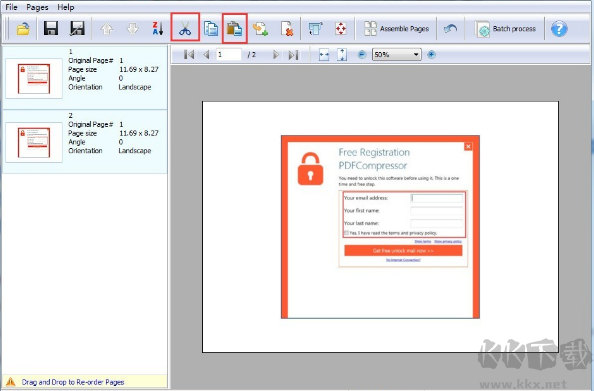The width and height of the screenshot is (594, 391).
Task: Go to previous page in viewer
Action: (x=206, y=55)
